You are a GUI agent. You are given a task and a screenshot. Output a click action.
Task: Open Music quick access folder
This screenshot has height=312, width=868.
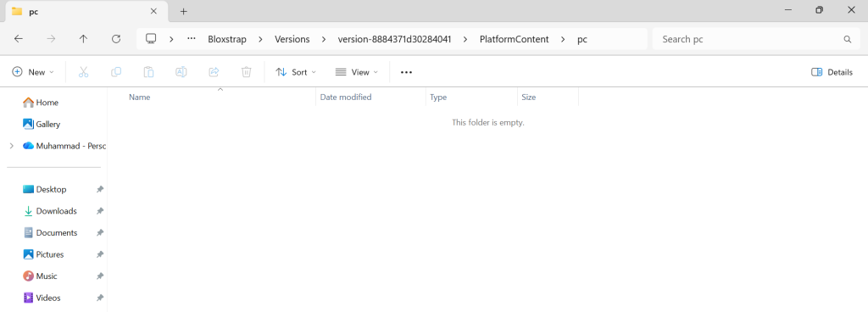[x=40, y=276]
